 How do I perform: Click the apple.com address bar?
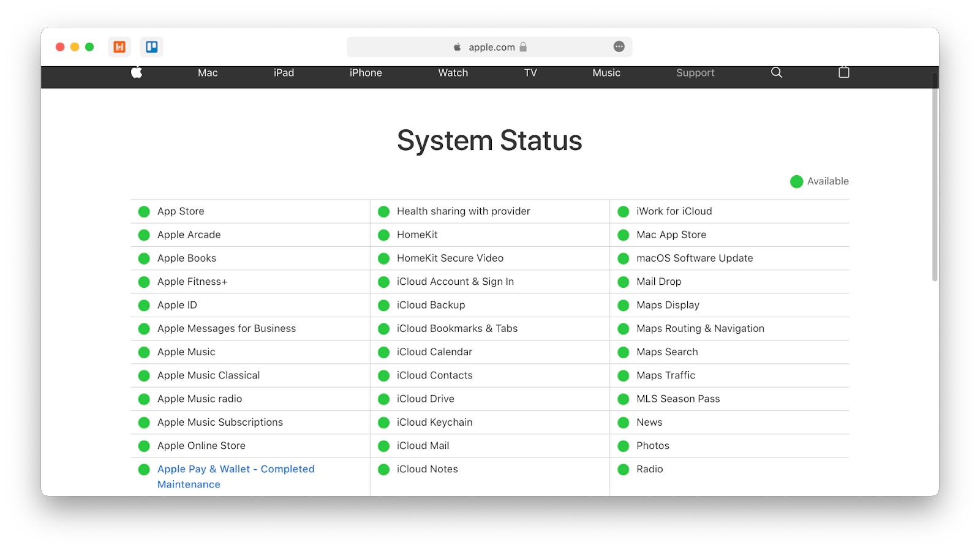[489, 47]
